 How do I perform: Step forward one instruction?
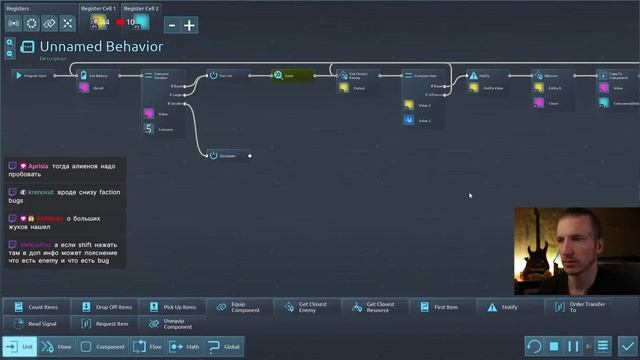click(588, 347)
